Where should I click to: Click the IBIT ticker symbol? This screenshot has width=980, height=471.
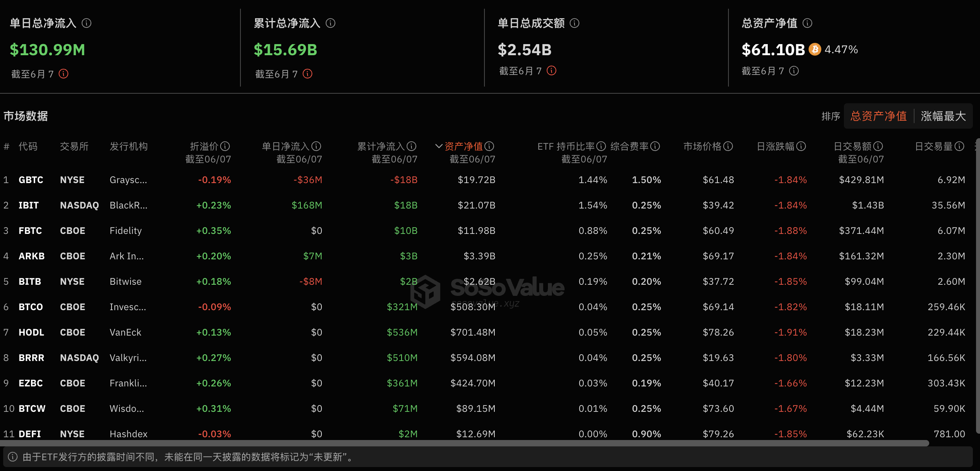pyautogui.click(x=29, y=205)
